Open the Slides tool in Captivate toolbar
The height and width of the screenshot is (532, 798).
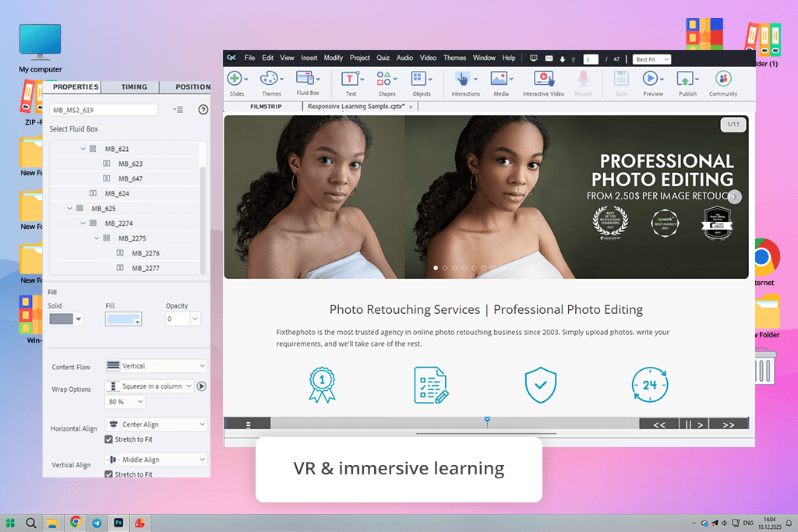pyautogui.click(x=235, y=79)
